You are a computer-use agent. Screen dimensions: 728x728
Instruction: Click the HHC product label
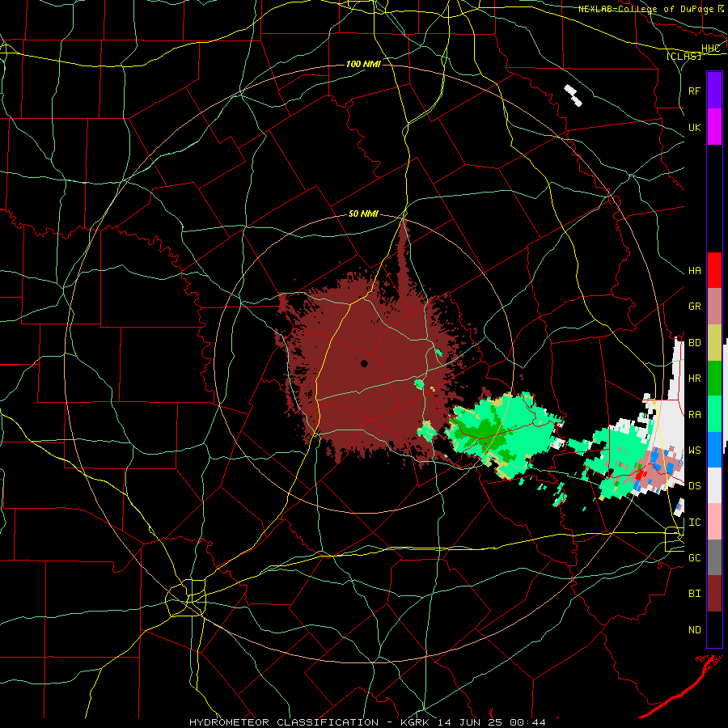tap(710, 49)
